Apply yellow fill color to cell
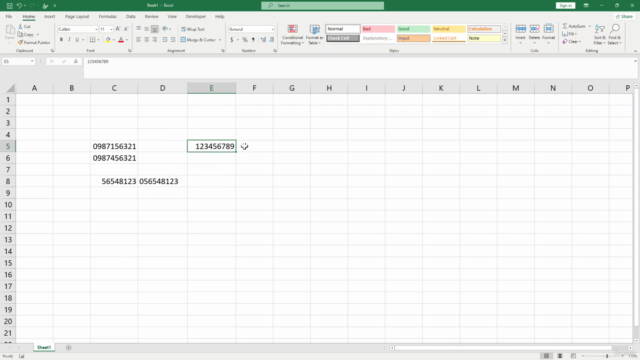 [x=108, y=40]
